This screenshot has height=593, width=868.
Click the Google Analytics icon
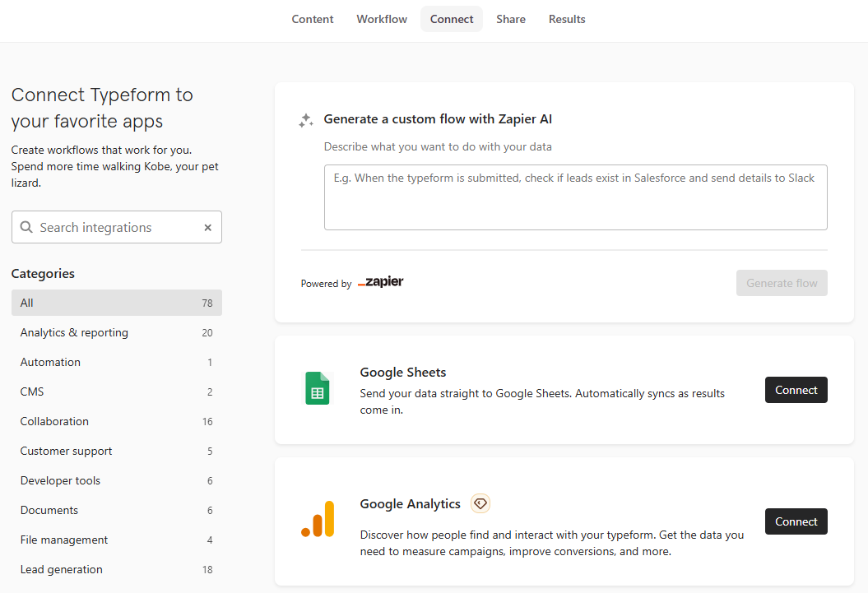point(318,519)
